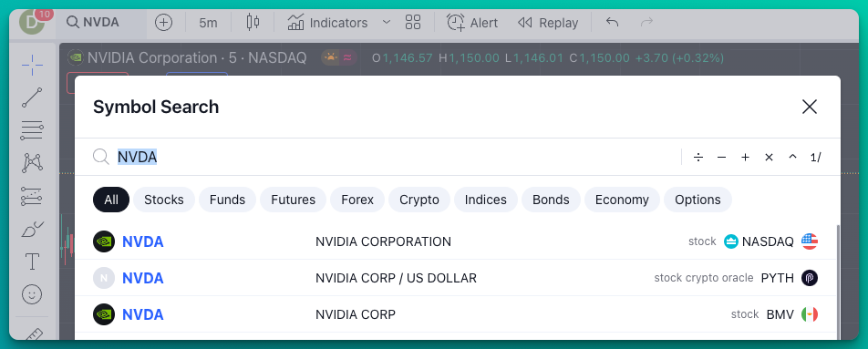868x349 pixels.
Task: Insert the caret power operator
Action: pyautogui.click(x=792, y=158)
